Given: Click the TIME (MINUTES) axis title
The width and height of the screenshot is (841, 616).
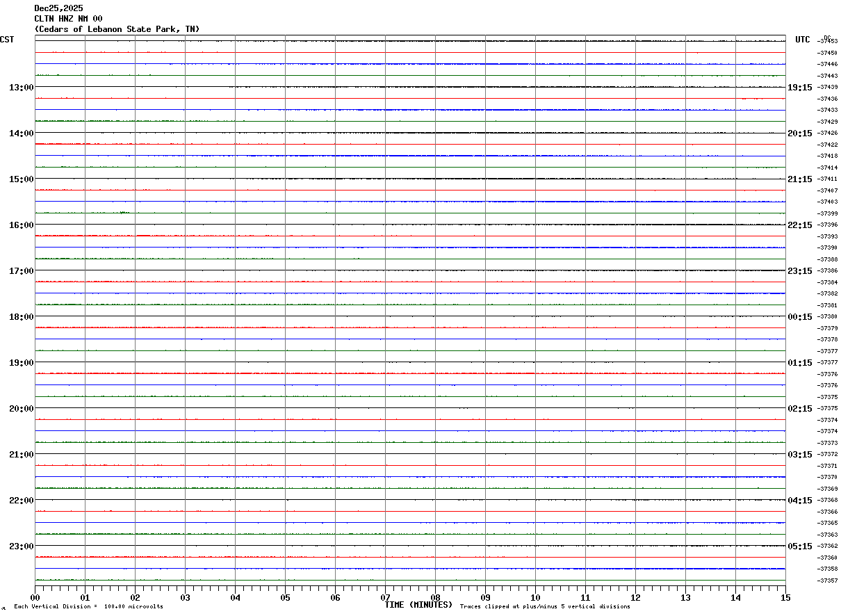Looking at the screenshot, I should tap(418, 605).
